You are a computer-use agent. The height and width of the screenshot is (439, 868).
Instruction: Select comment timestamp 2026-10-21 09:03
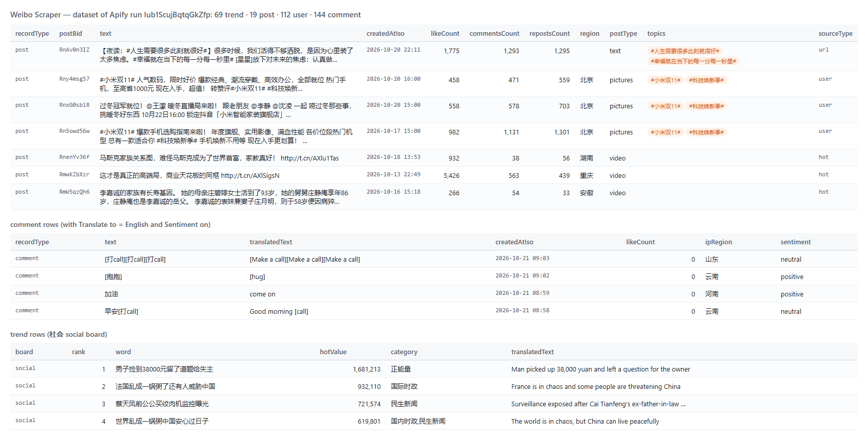pyautogui.click(x=522, y=259)
